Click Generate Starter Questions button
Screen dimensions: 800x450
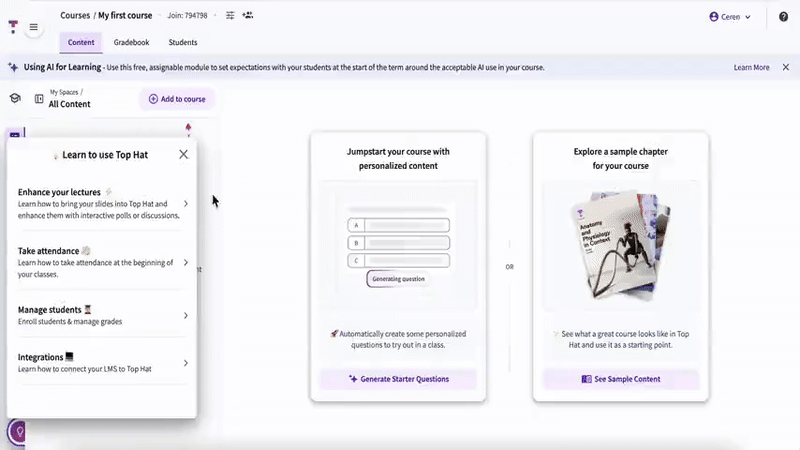coord(398,379)
